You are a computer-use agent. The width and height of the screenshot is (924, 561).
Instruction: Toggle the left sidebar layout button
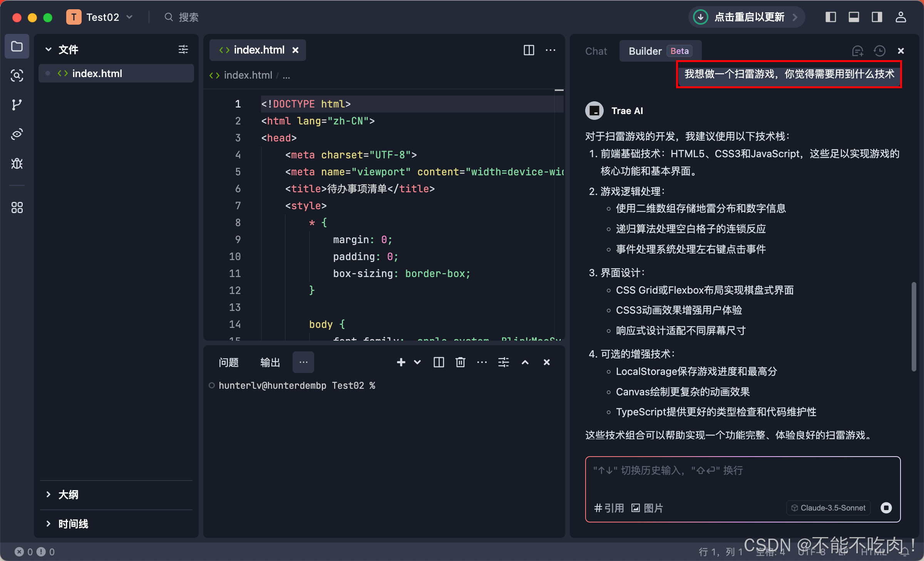tap(830, 17)
